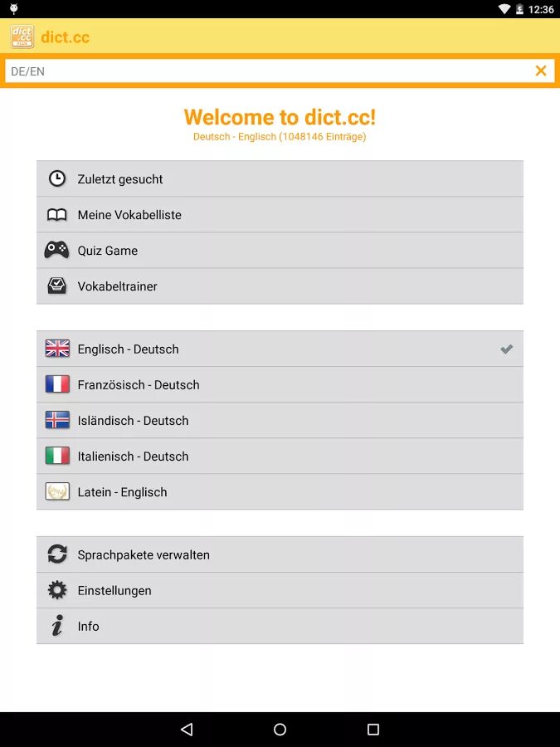Tap the sync arrows icon for Sprachpakete
The image size is (560, 747).
click(x=57, y=554)
